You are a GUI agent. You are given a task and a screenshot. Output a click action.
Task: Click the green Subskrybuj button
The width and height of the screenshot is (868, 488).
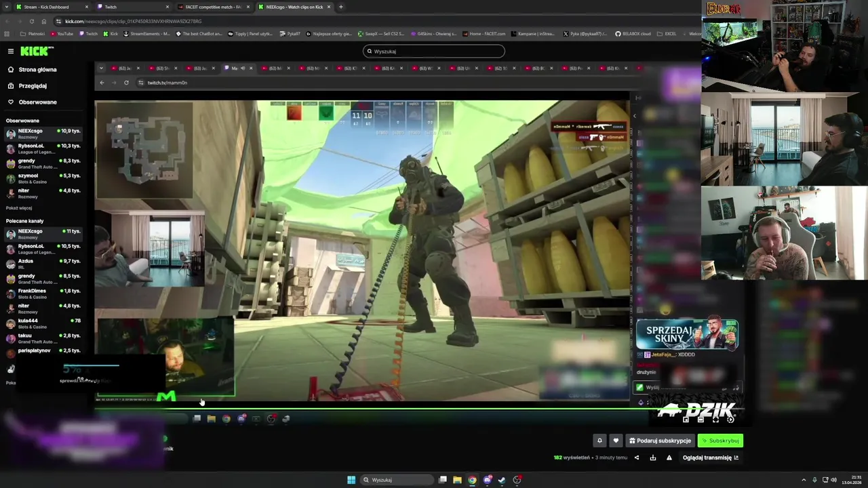[720, 441]
